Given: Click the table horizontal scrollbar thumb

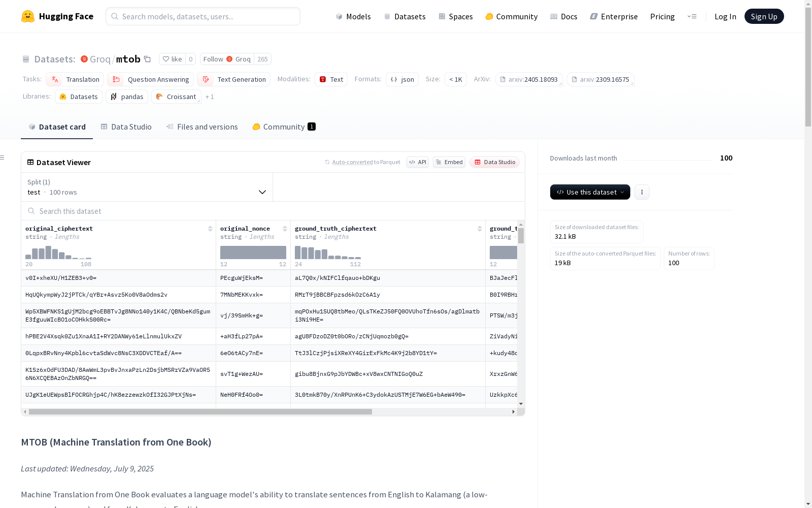Looking at the screenshot, I should tap(200, 411).
